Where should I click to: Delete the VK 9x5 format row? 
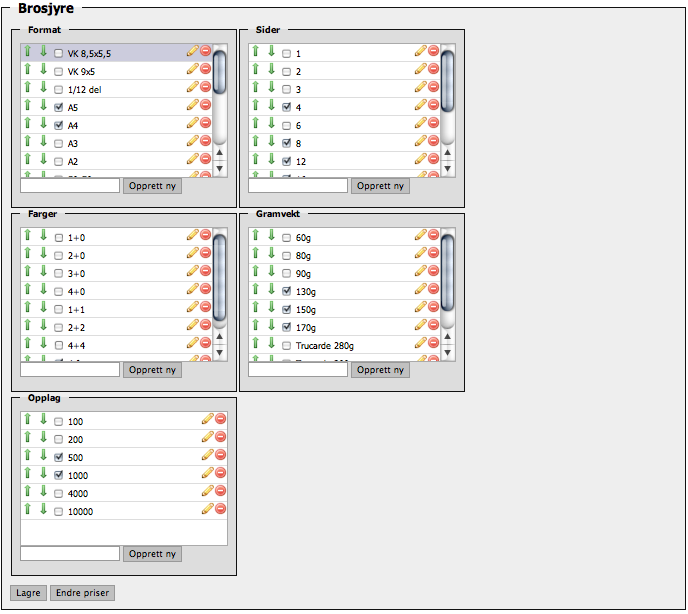click(x=205, y=71)
